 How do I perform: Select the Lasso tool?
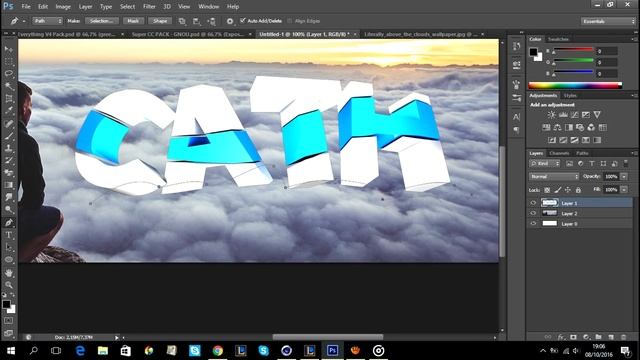pos(9,74)
